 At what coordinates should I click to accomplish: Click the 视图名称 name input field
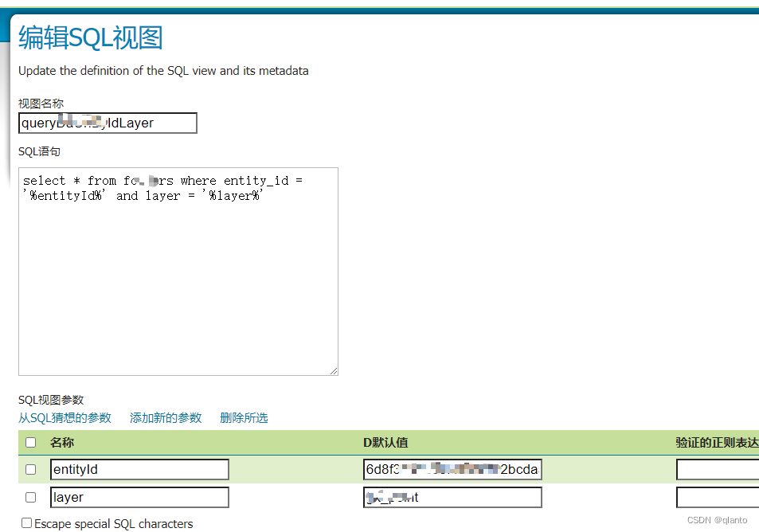108,123
